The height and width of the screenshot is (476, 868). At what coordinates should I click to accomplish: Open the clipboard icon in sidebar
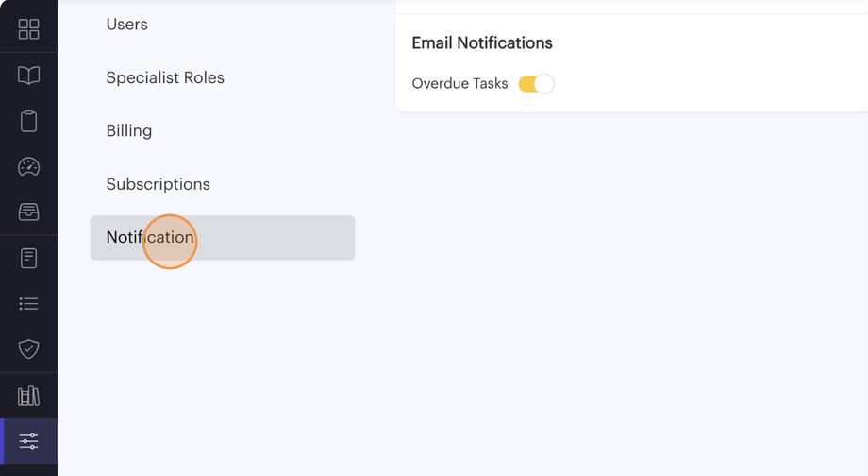pos(28,121)
